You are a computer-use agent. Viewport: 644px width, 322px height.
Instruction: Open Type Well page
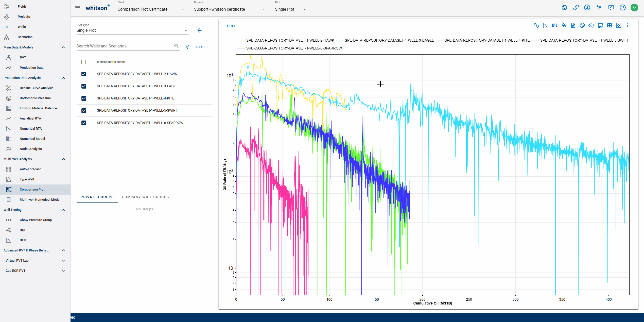coord(35,179)
